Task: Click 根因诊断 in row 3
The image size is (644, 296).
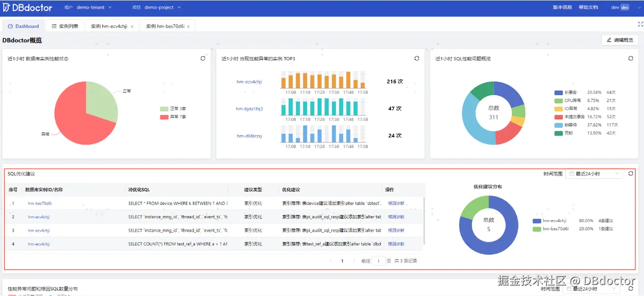Action: coord(396,230)
